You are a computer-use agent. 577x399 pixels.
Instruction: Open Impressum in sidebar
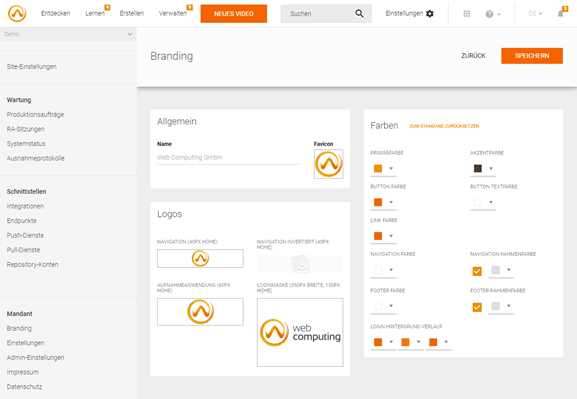pos(23,372)
